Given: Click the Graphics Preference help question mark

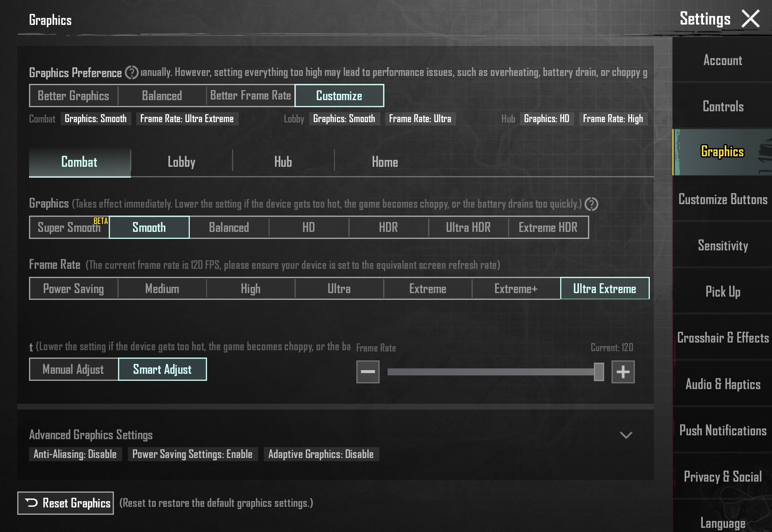Looking at the screenshot, I should point(131,72).
